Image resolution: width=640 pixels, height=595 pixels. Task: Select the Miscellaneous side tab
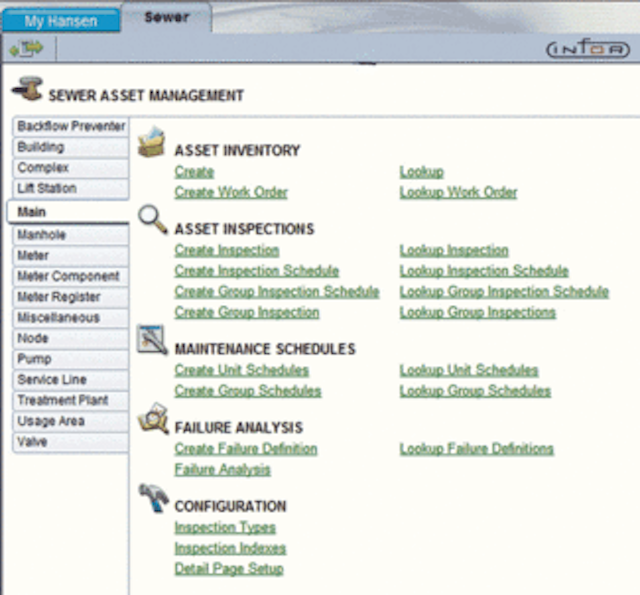click(71, 317)
